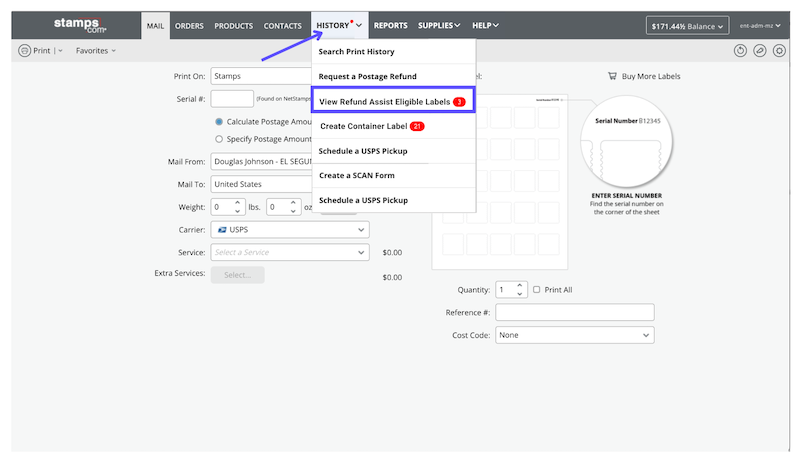Decrease the Weight oz stepper
The image size is (800, 464).
pos(293,211)
